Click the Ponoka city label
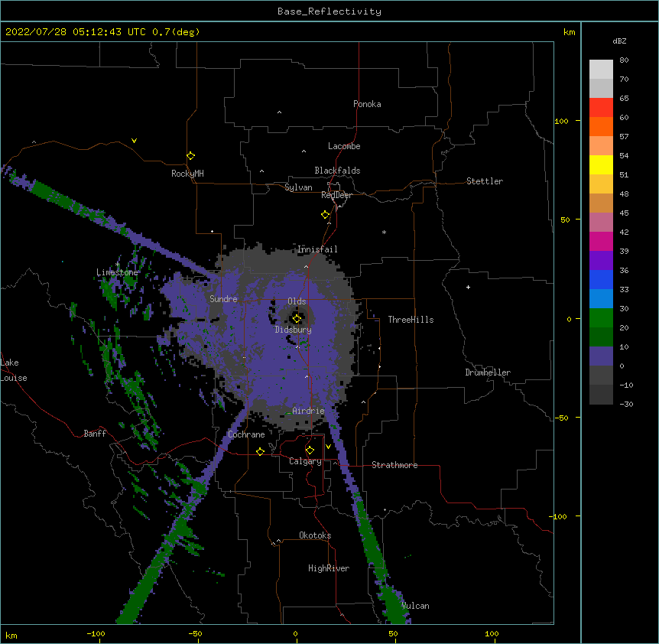The height and width of the screenshot is (644, 659). click(x=367, y=104)
